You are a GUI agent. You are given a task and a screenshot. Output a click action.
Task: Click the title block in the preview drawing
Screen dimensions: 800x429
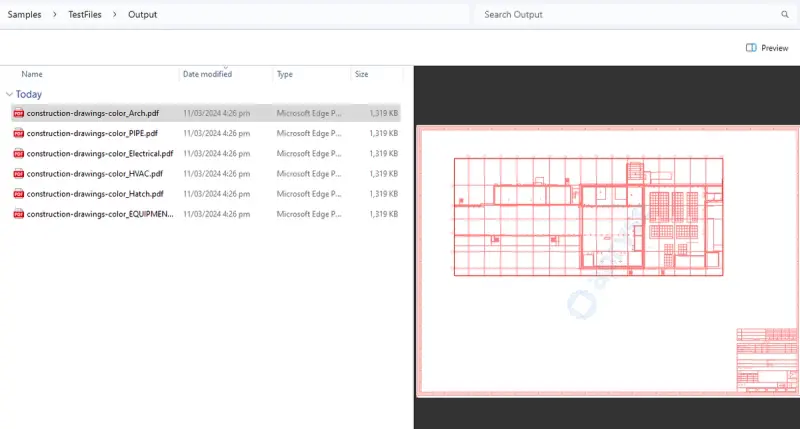(x=766, y=360)
